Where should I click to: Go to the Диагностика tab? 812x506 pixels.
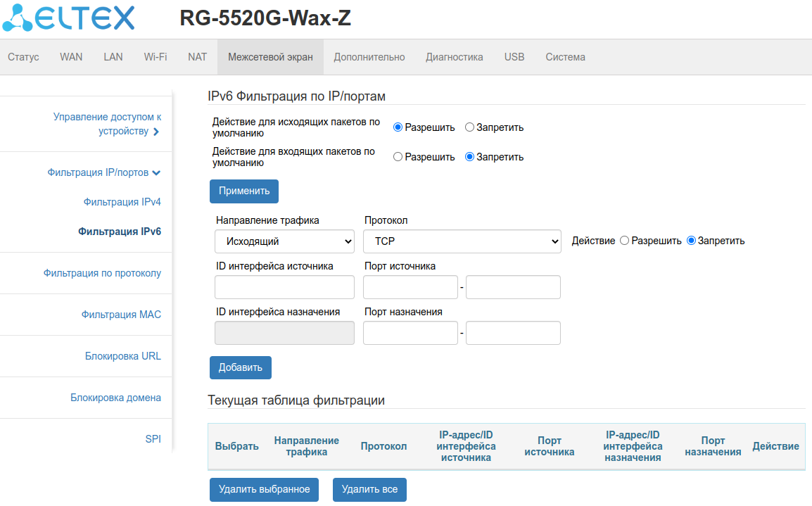click(454, 57)
